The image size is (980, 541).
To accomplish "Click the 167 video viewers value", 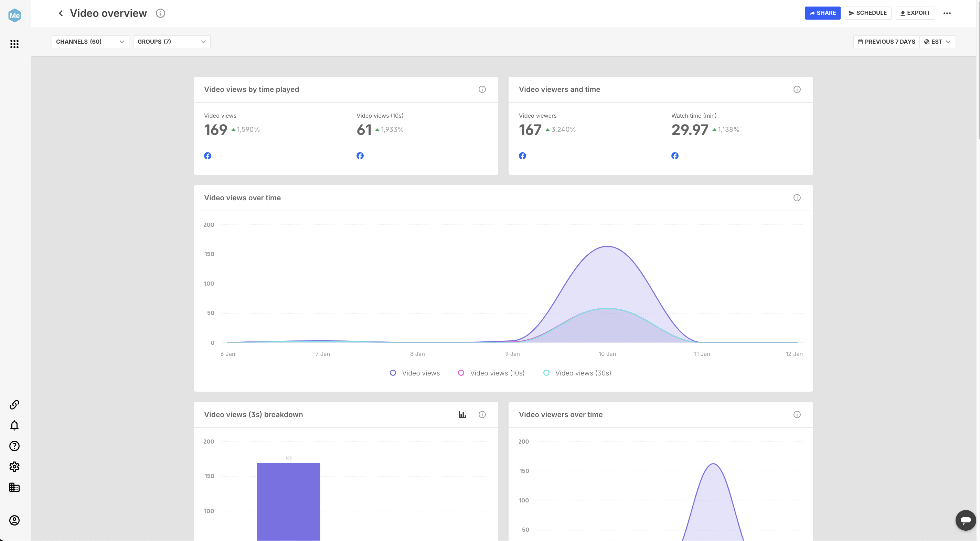I will (x=530, y=130).
